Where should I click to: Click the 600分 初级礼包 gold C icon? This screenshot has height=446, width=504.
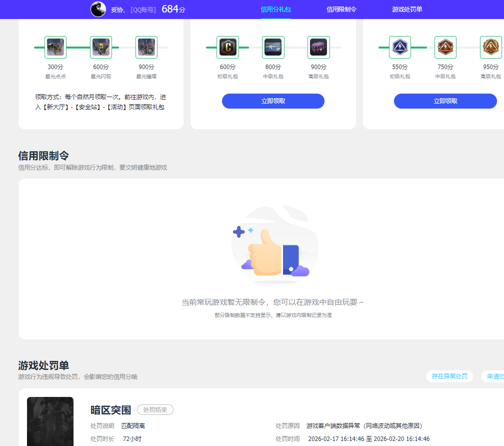(x=227, y=47)
